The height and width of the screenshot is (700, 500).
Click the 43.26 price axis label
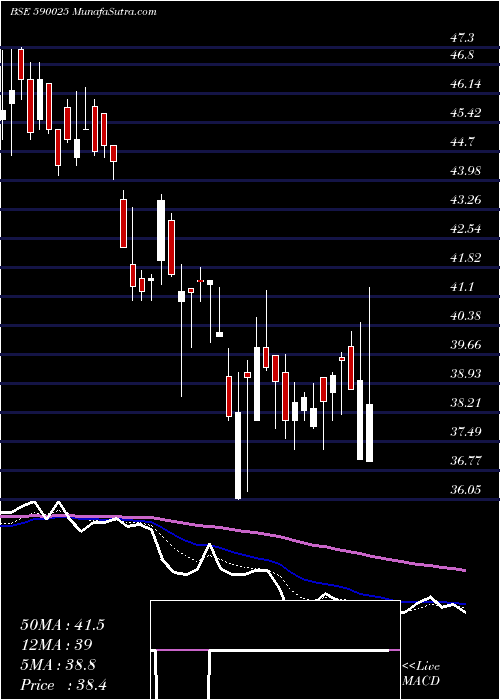(x=466, y=200)
